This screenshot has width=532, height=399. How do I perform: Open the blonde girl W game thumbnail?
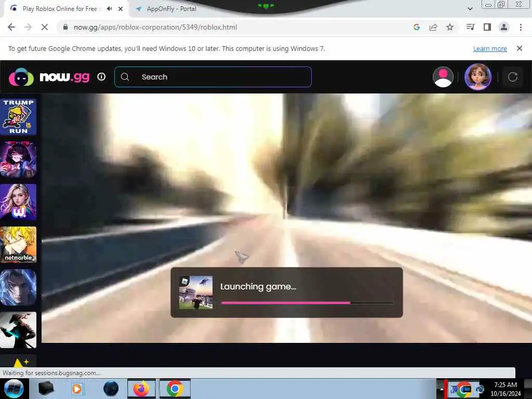pyautogui.click(x=18, y=202)
